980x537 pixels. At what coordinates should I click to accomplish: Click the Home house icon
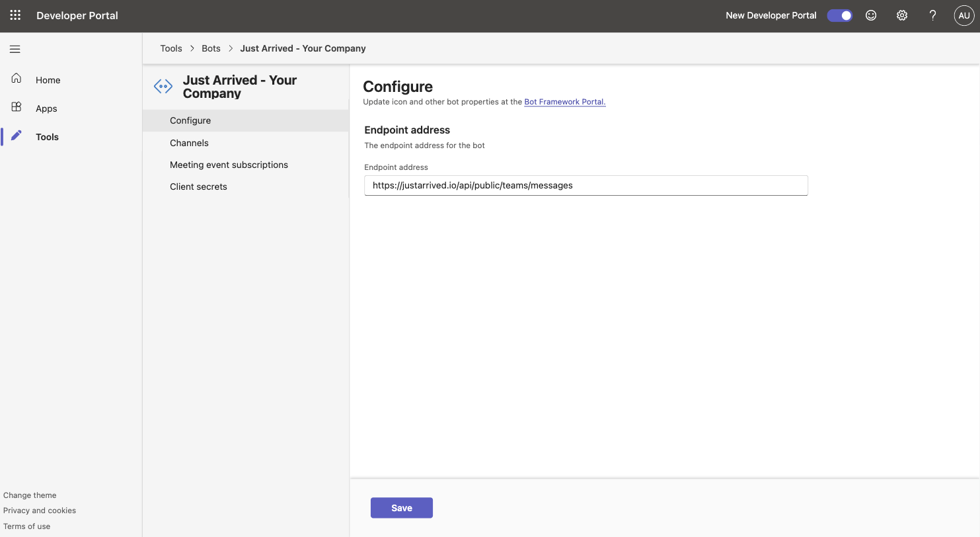tap(17, 79)
